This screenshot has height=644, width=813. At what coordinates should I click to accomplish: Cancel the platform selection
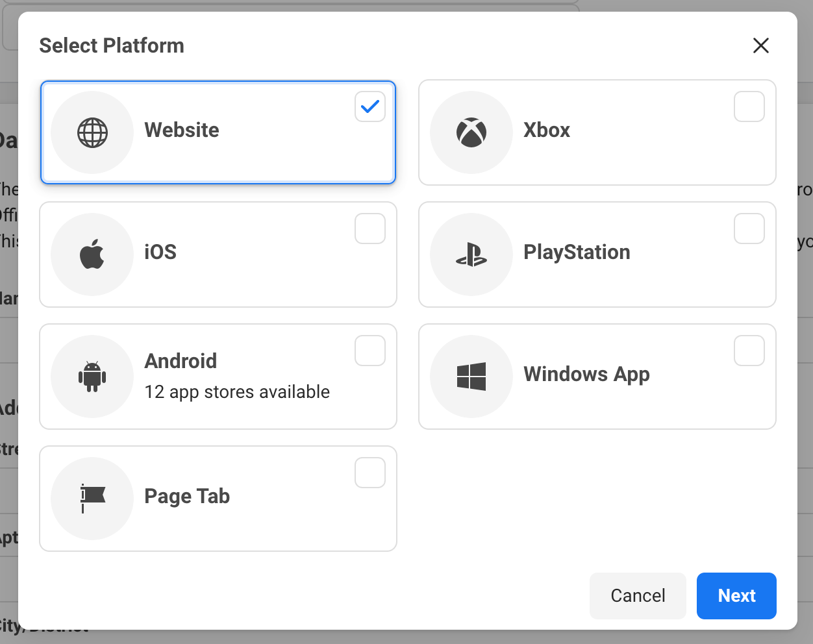point(638,596)
